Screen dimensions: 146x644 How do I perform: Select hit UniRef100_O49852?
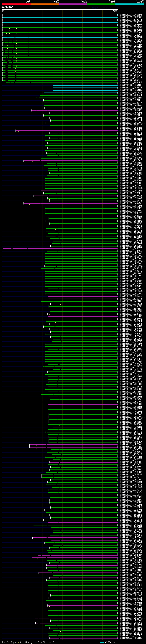tap(131, 50)
